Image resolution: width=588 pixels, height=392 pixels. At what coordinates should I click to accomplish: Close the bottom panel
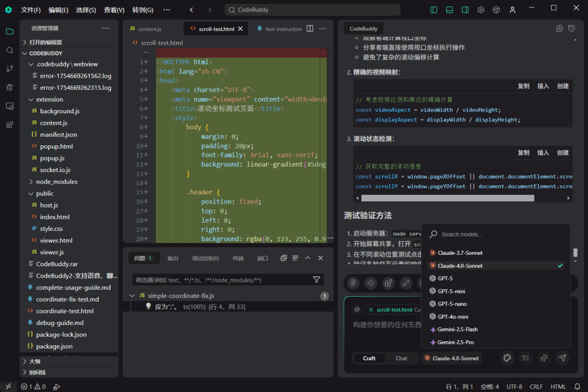321,258
